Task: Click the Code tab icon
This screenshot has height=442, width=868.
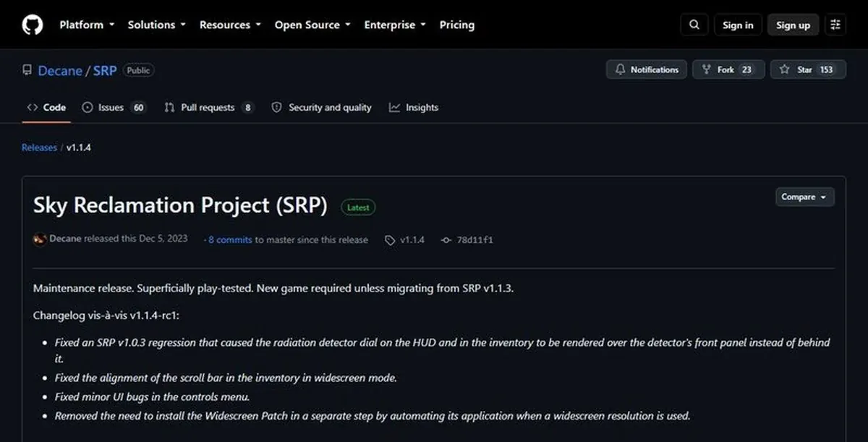Action: [x=33, y=107]
